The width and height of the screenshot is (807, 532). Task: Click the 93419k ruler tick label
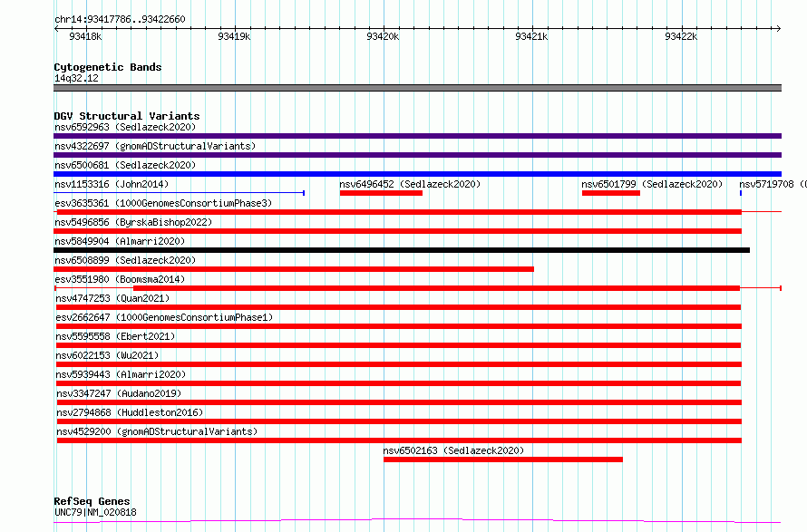[234, 36]
